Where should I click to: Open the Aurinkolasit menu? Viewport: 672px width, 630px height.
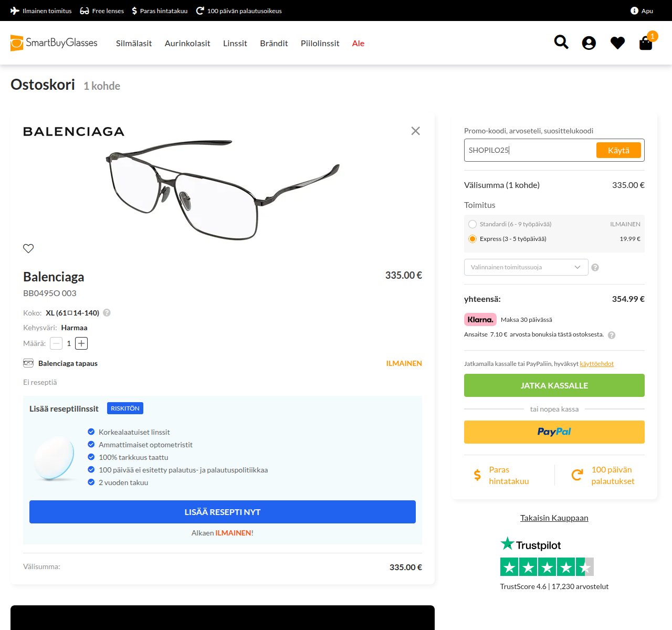[x=187, y=43]
